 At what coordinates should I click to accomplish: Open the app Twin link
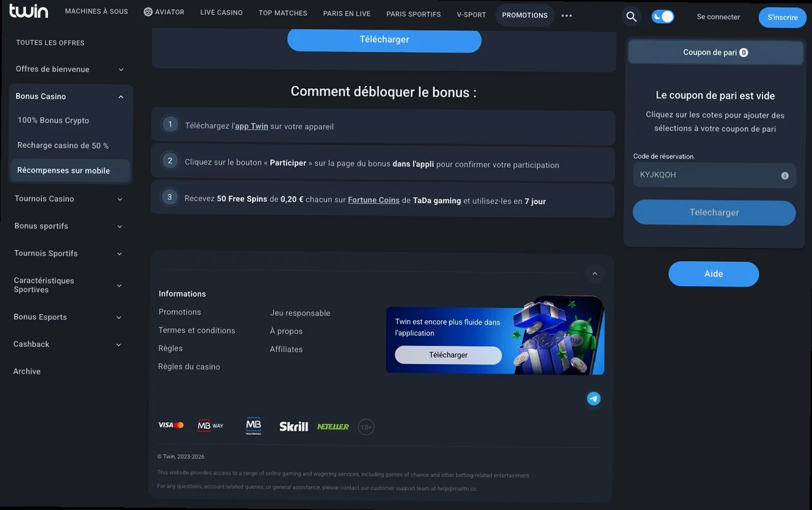tap(251, 126)
